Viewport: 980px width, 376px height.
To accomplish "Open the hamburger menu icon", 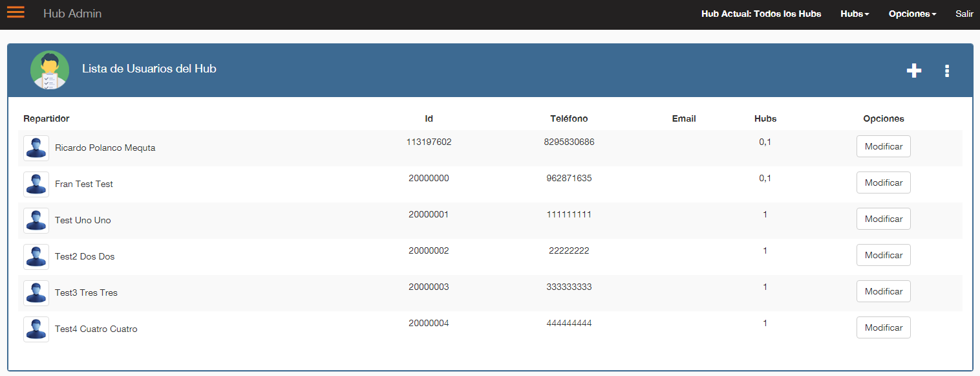I will point(16,12).
